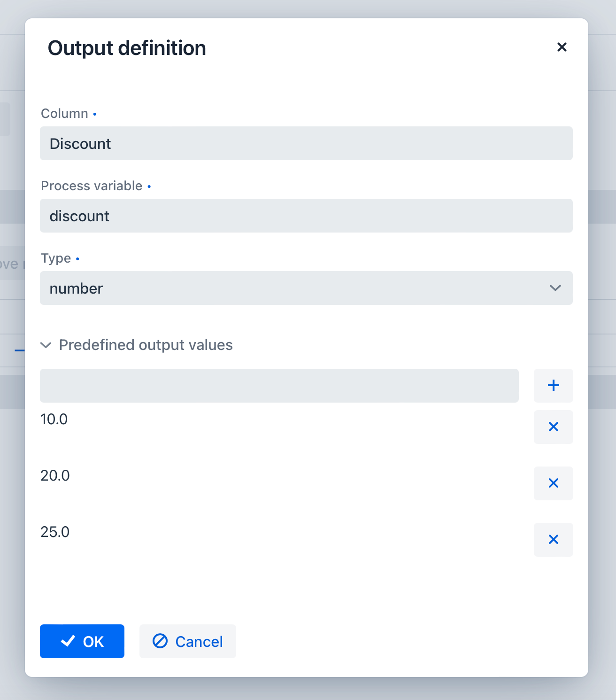
Task: Click the Process variable label
Action: point(91,186)
